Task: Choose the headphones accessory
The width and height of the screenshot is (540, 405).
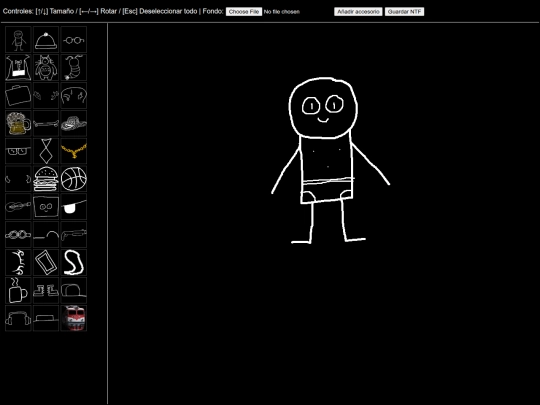Action: click(x=18, y=318)
